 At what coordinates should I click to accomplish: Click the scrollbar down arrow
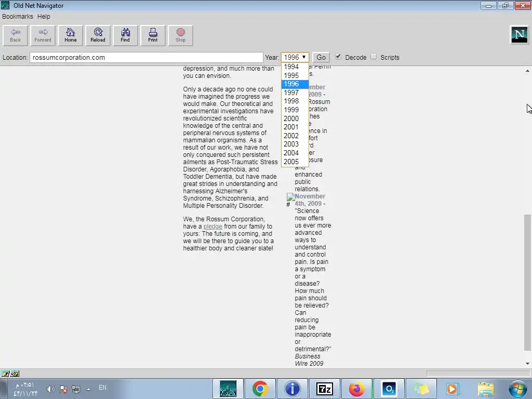[x=527, y=363]
